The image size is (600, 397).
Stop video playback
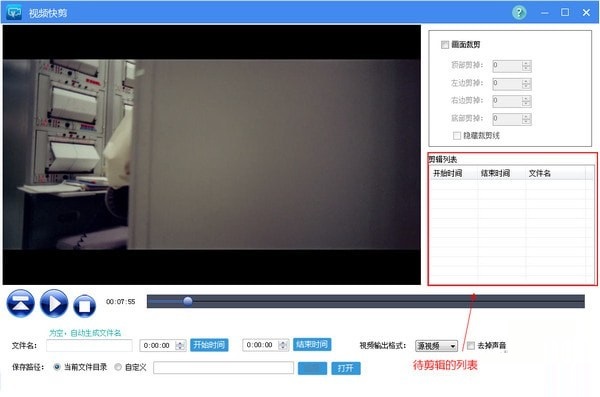pyautogui.click(x=85, y=306)
